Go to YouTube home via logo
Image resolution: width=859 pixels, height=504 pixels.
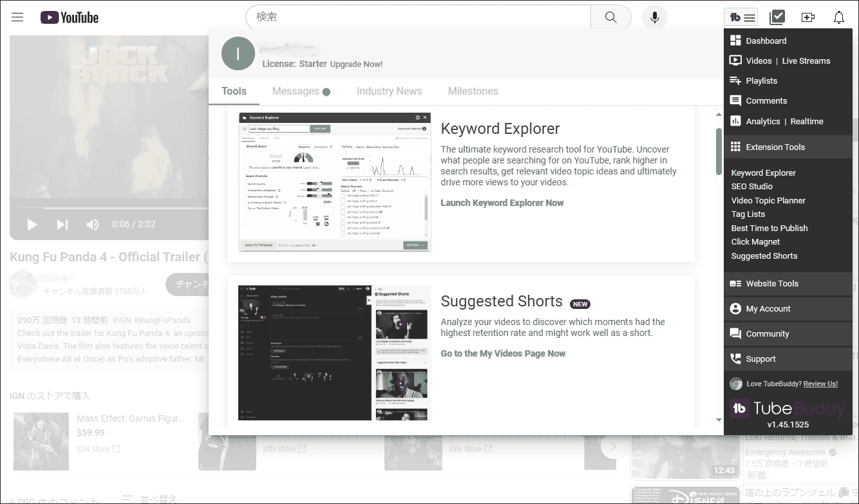coord(70,17)
